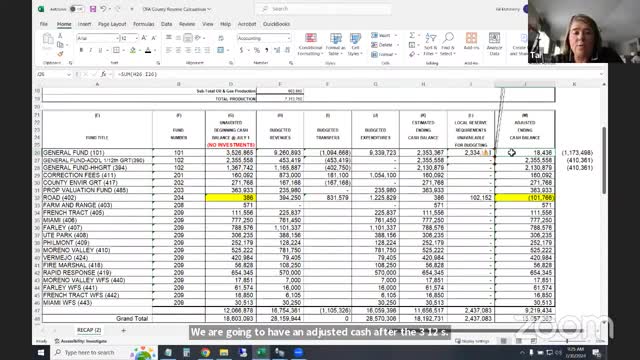The image size is (640, 360).
Task: Click Accessibility: Investigate in status bar
Action: 81,341
